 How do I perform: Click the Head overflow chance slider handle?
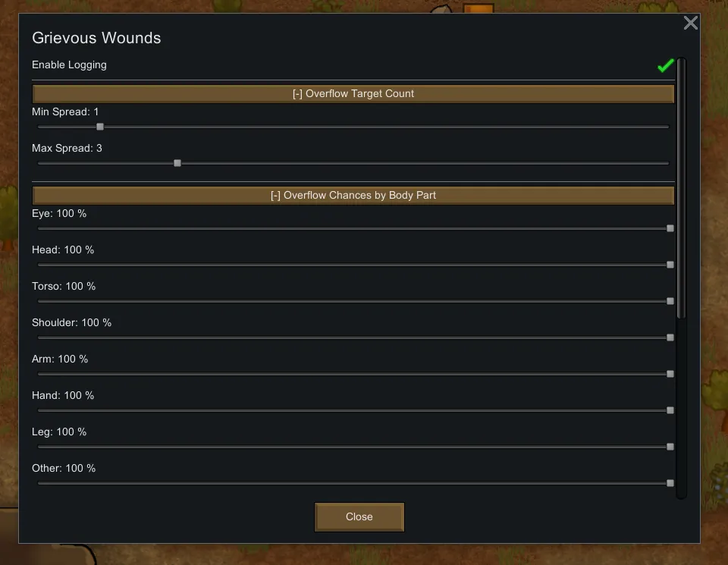pyautogui.click(x=670, y=265)
